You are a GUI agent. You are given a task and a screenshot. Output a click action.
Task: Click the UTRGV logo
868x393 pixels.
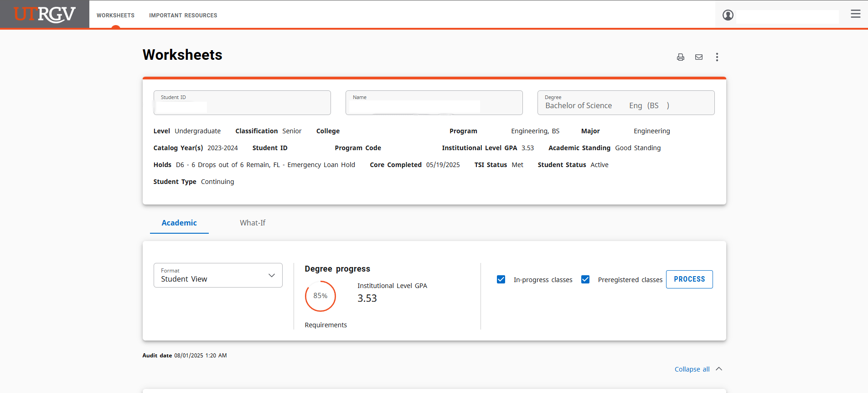tap(44, 15)
